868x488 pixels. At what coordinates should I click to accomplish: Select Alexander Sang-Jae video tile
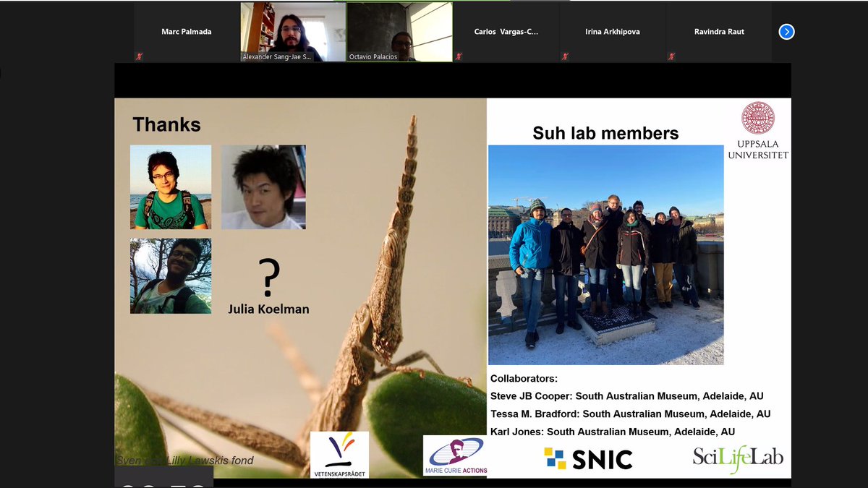click(x=293, y=32)
